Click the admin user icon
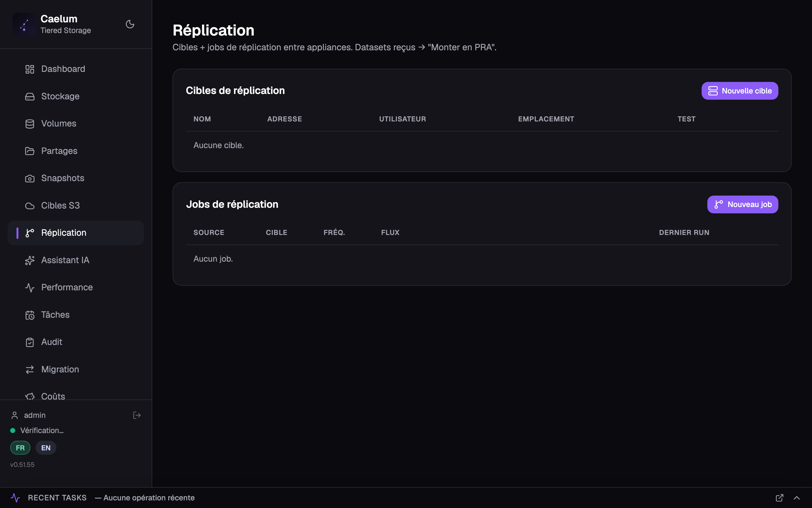This screenshot has width=812, height=508. click(x=14, y=415)
